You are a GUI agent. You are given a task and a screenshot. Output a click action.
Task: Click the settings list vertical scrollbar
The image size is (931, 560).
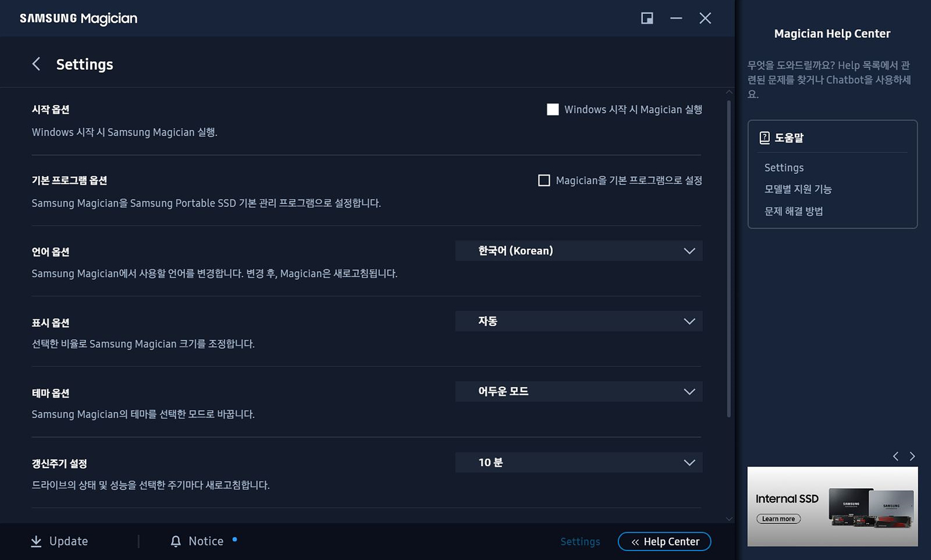pos(729,259)
